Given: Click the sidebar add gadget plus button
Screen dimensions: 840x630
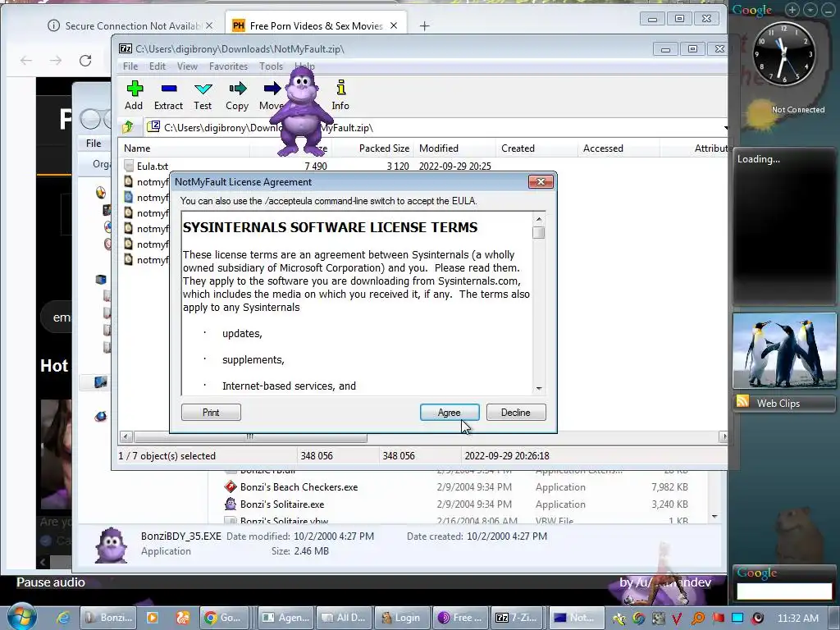Looking at the screenshot, I should 792,10.
